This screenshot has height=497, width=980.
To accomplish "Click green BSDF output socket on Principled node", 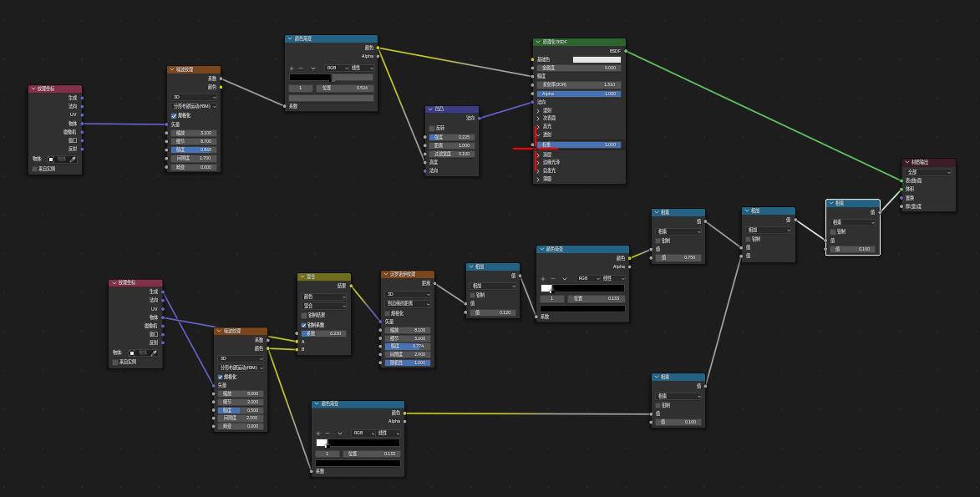I will coord(626,51).
